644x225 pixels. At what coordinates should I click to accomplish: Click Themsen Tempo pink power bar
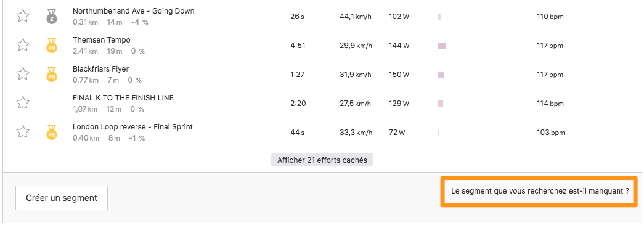(x=442, y=46)
